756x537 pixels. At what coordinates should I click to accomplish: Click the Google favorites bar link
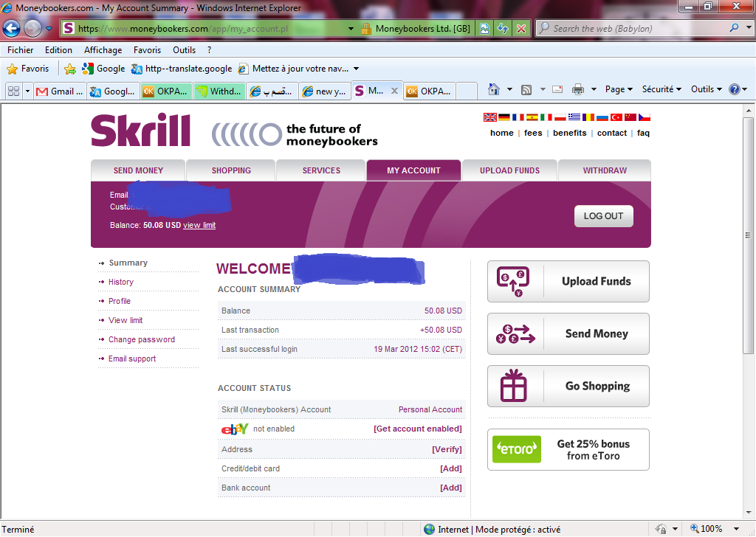[x=103, y=69]
